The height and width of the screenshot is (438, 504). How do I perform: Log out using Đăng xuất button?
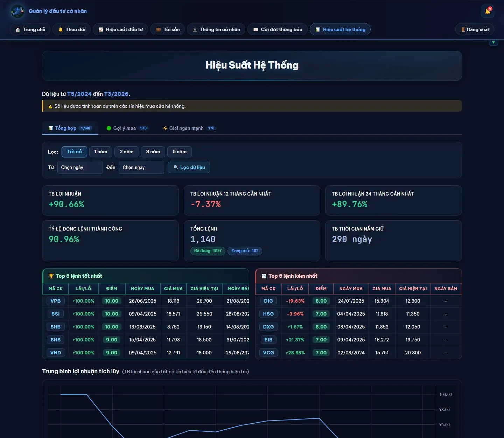pos(475,29)
